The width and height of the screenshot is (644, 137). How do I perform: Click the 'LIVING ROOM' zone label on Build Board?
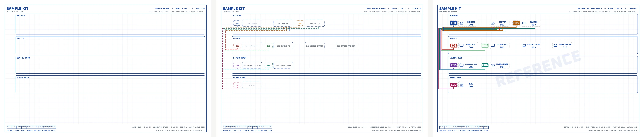point(23,58)
